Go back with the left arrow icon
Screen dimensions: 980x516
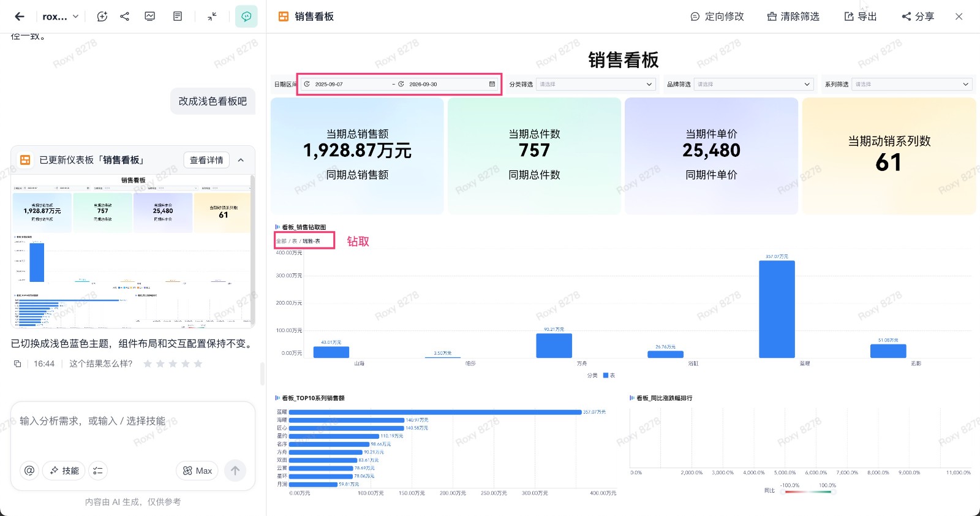pos(20,17)
